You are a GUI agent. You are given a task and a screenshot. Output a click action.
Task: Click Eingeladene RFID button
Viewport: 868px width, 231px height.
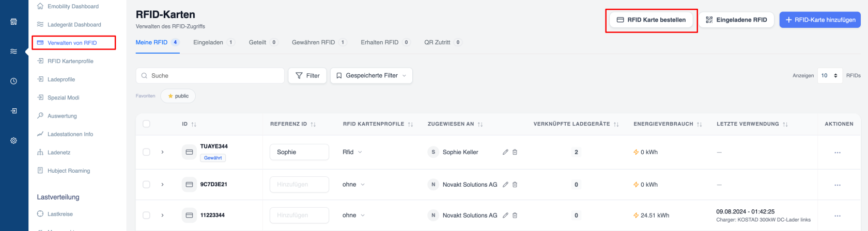tap(736, 20)
